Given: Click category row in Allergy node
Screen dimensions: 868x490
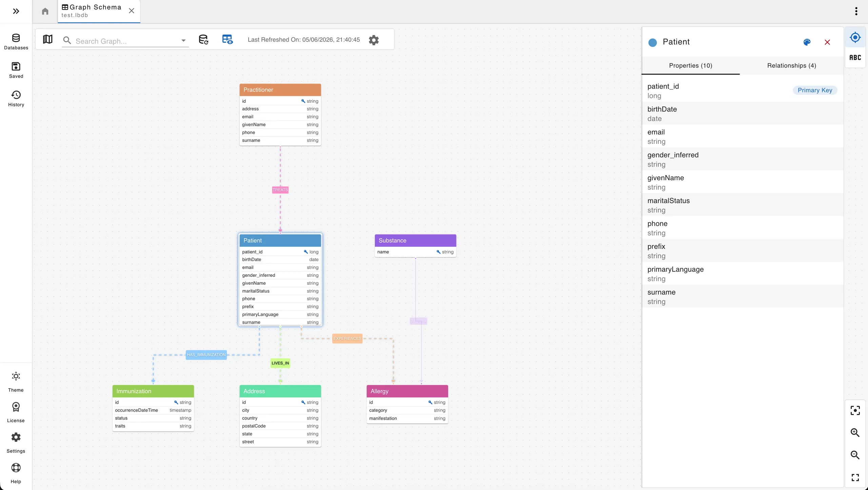Looking at the screenshot, I should point(407,410).
